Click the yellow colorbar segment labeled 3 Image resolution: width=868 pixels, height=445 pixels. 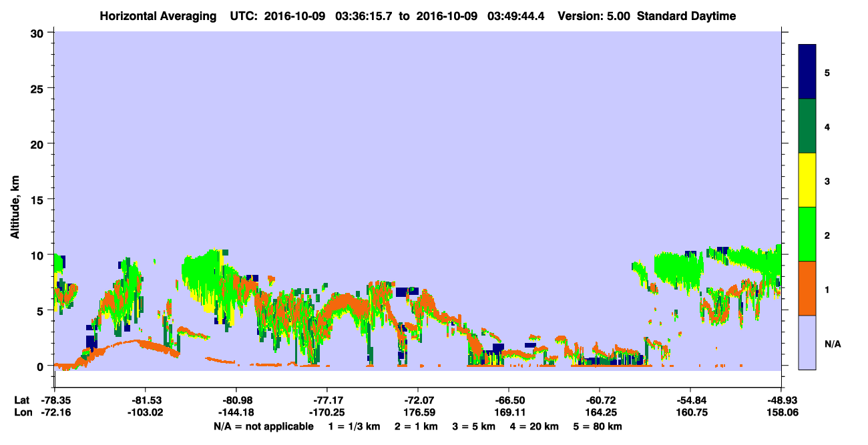(x=807, y=180)
